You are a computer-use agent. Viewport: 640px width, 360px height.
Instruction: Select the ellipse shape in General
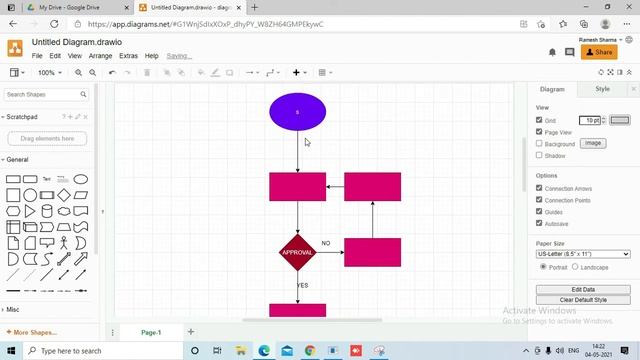point(80,179)
